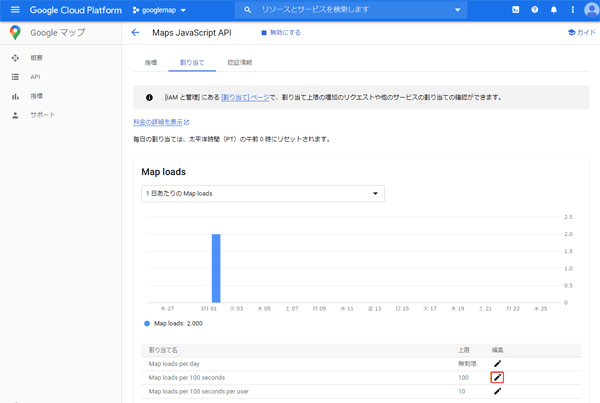This screenshot has width=600, height=403.
Task: Open the three-dot settings menu
Action: pyautogui.click(x=572, y=10)
